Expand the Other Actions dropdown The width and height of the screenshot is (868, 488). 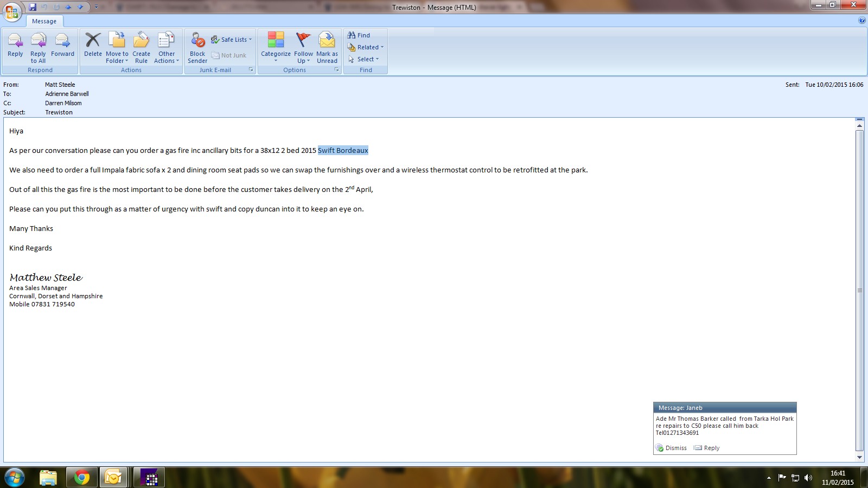click(167, 47)
